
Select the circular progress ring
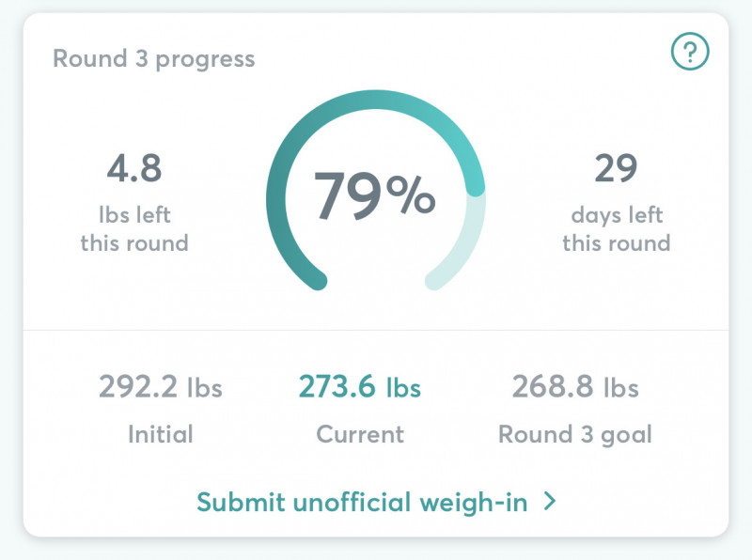pos(376,191)
